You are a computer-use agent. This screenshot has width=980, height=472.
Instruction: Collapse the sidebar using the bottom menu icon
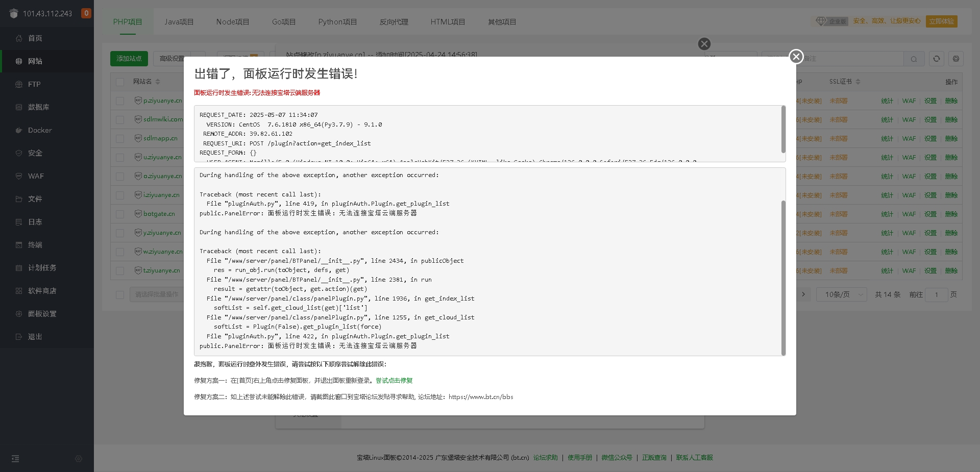point(15,459)
